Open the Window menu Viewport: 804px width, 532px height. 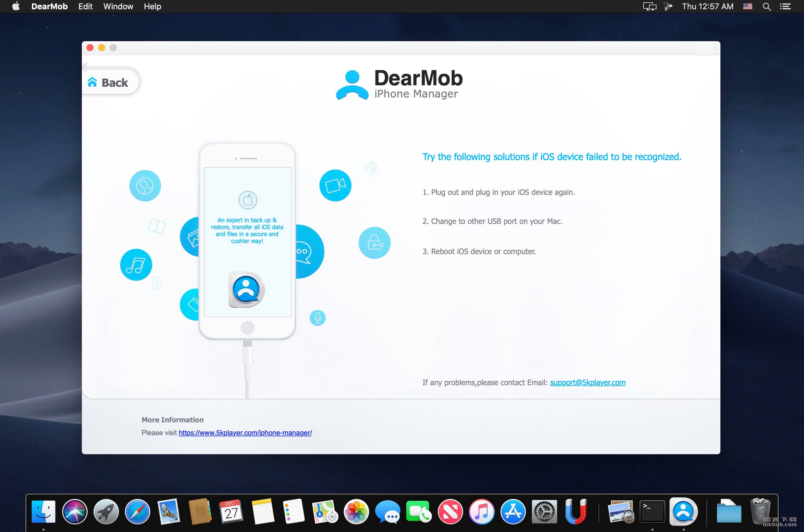[x=118, y=6]
